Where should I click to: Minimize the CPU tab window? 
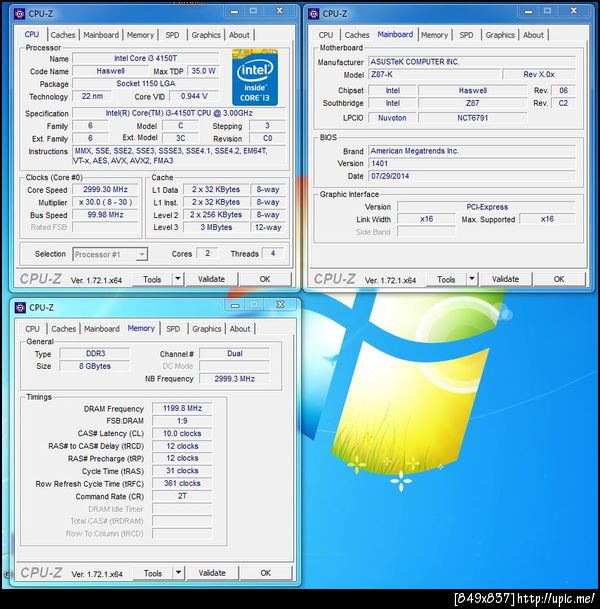pos(234,11)
